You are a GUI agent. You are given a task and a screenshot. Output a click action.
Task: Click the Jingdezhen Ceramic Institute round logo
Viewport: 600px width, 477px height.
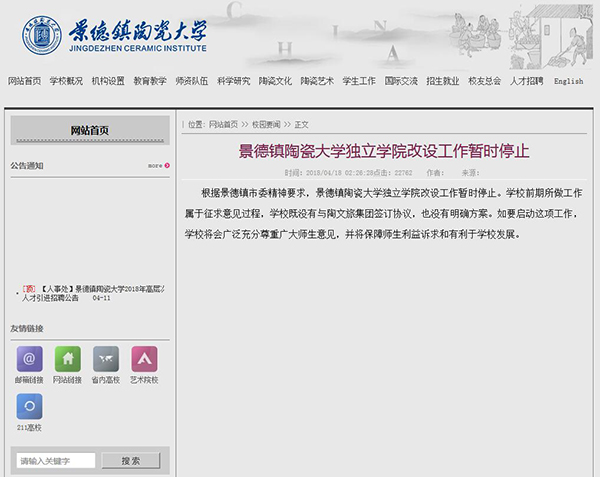point(42,35)
